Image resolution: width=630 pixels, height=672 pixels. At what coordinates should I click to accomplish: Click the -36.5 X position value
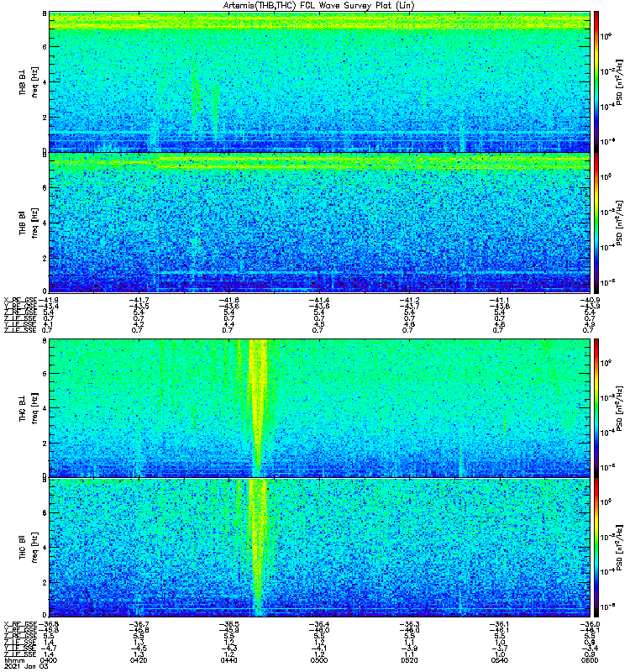click(229, 624)
